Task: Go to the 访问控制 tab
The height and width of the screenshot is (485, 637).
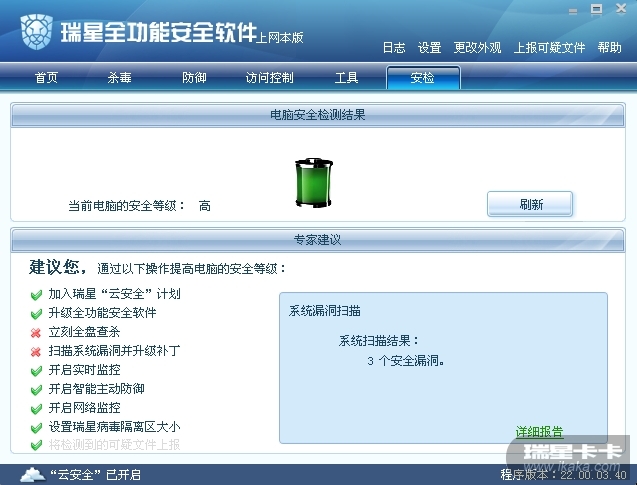Action: 269,78
